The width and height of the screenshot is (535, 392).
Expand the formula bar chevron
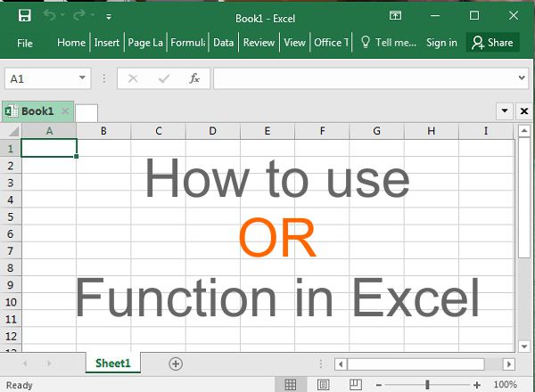coord(522,78)
